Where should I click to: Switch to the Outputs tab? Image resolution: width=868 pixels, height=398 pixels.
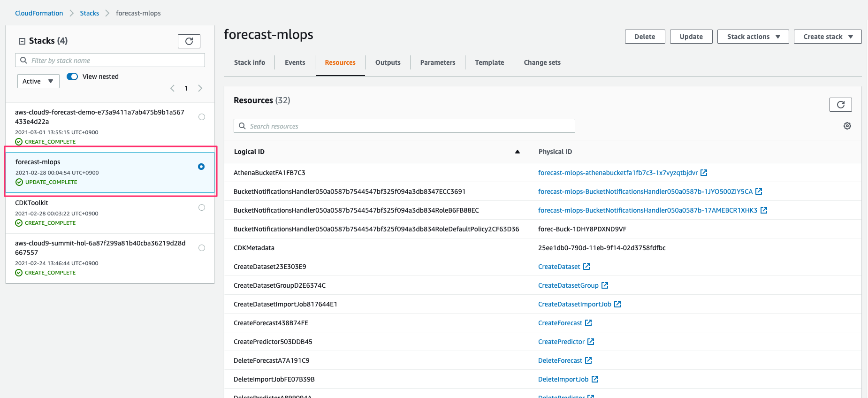(x=388, y=62)
